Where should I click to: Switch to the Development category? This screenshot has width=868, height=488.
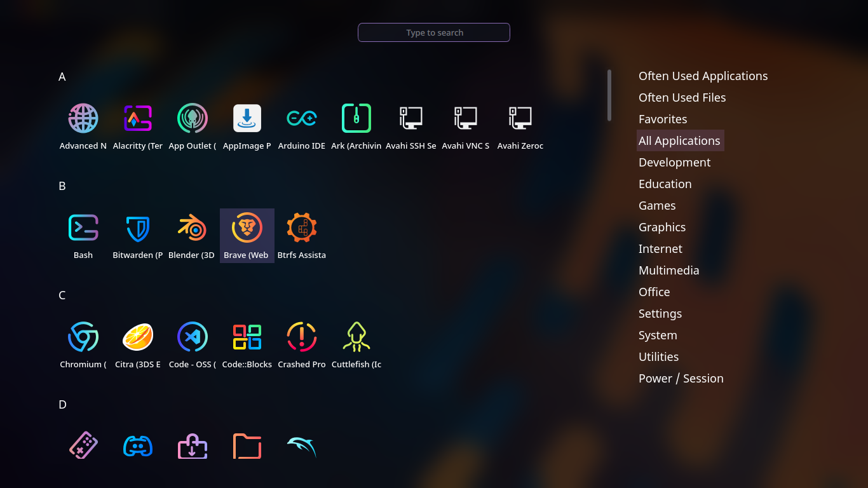(674, 163)
